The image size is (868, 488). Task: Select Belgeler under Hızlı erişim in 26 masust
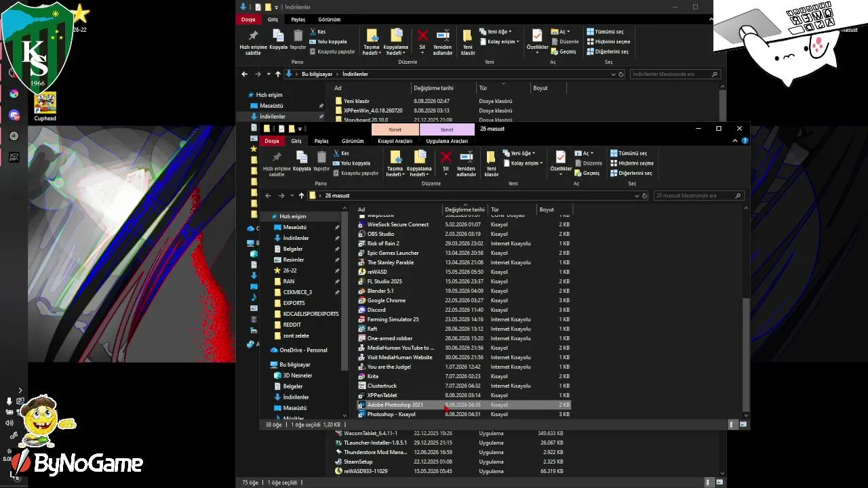(293, 249)
